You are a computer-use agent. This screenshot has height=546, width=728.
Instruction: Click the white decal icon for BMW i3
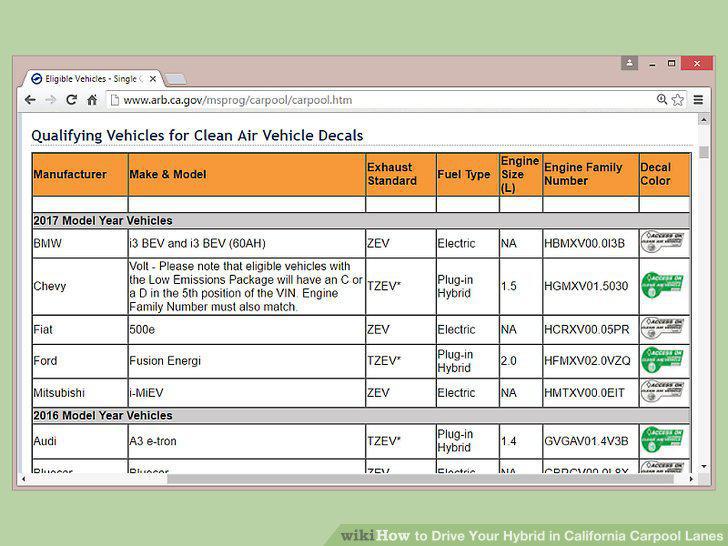coord(663,242)
